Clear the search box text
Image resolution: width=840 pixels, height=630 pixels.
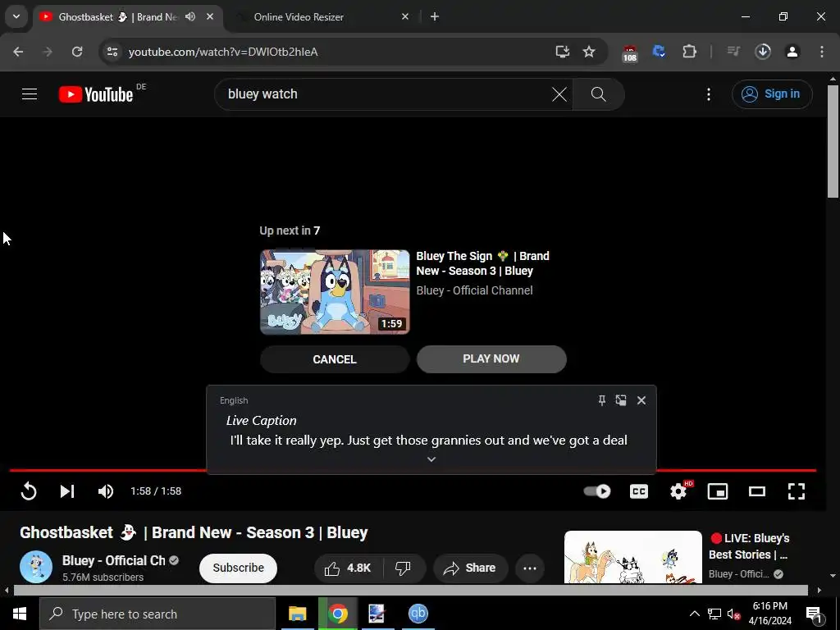[559, 94]
